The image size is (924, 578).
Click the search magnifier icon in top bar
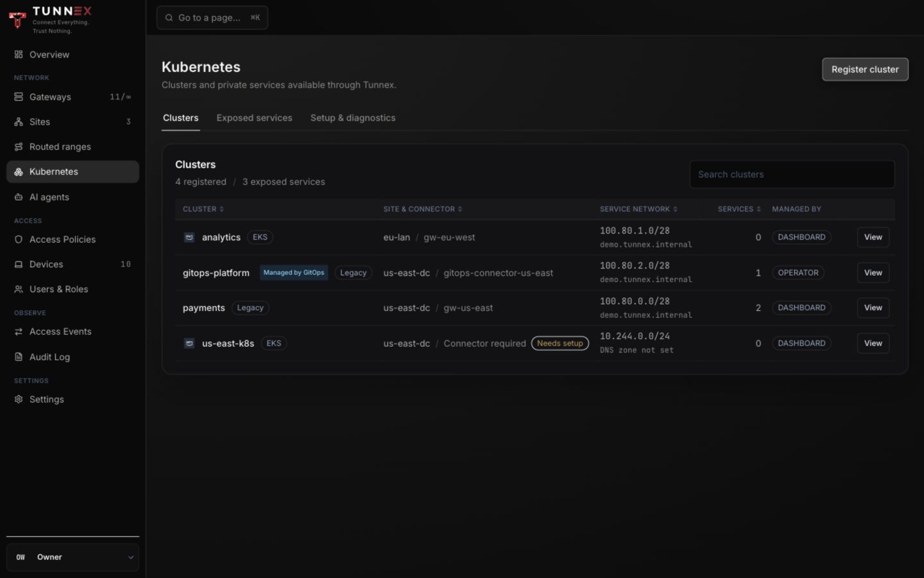coord(169,18)
